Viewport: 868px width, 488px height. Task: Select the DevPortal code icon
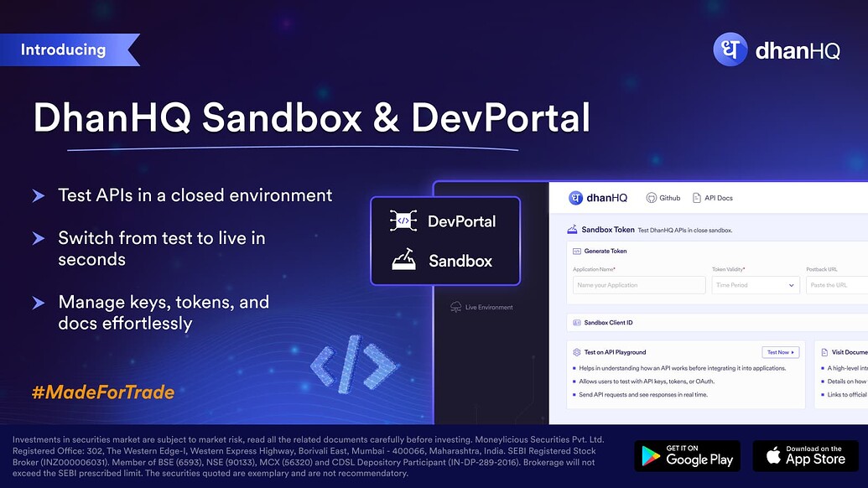pos(403,221)
